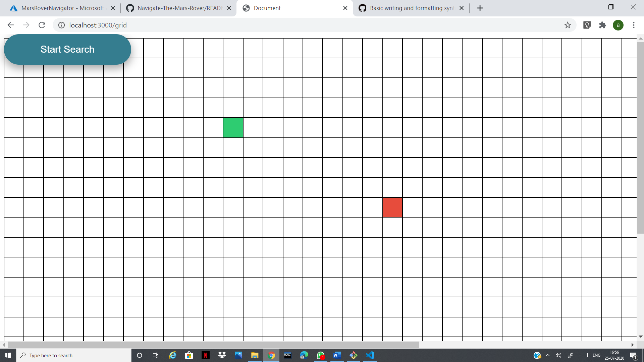Image resolution: width=644 pixels, height=362 pixels.
Task: Expand hidden icons in the system tray
Action: (x=548, y=355)
